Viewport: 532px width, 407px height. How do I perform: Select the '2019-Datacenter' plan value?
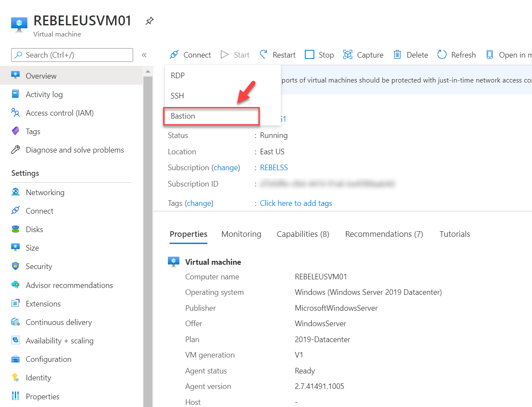pyautogui.click(x=322, y=340)
